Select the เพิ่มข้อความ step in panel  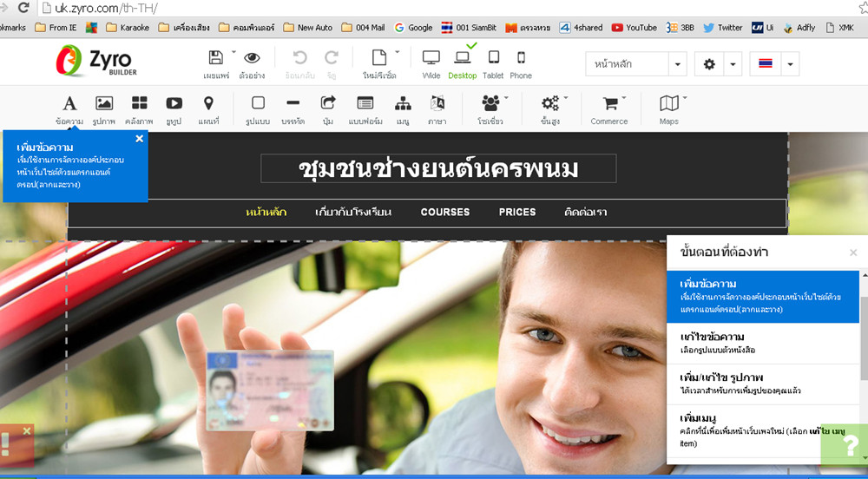coord(763,297)
